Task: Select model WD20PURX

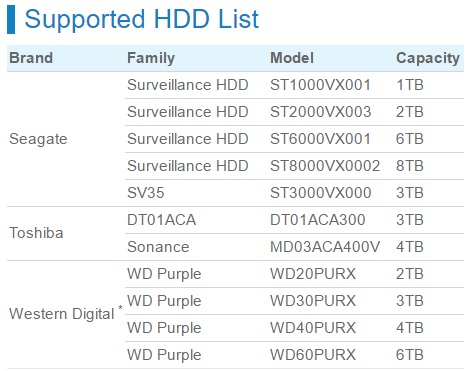Action: 313,274
